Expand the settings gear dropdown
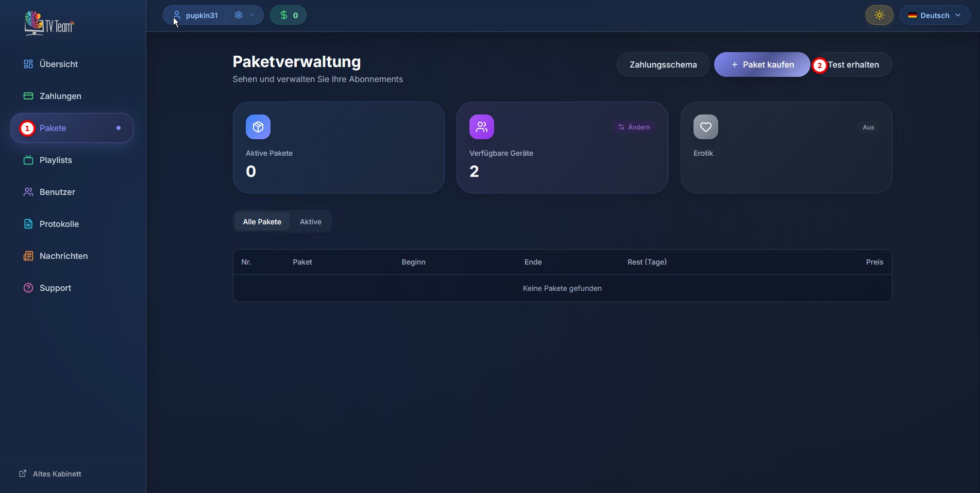This screenshot has height=493, width=980. tap(244, 15)
